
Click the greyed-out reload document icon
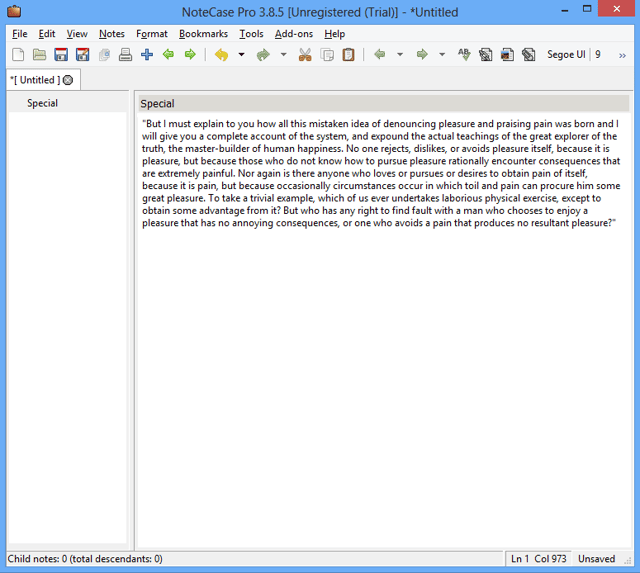click(104, 54)
